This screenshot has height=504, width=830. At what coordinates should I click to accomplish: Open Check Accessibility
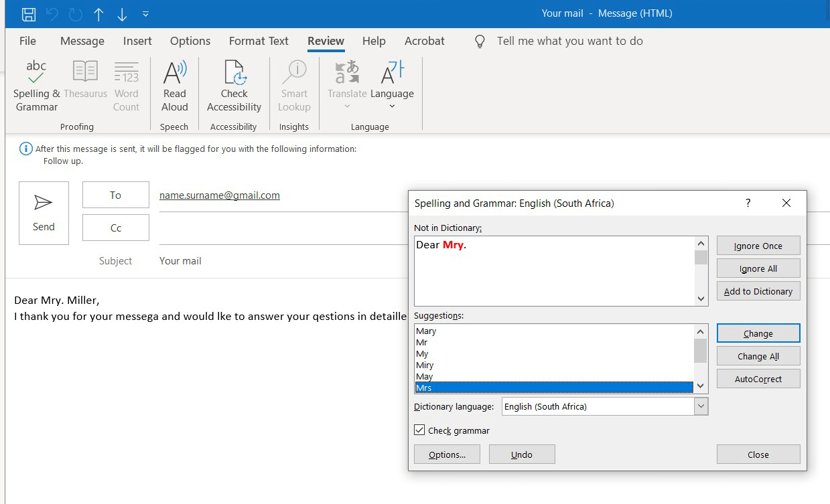point(234,85)
